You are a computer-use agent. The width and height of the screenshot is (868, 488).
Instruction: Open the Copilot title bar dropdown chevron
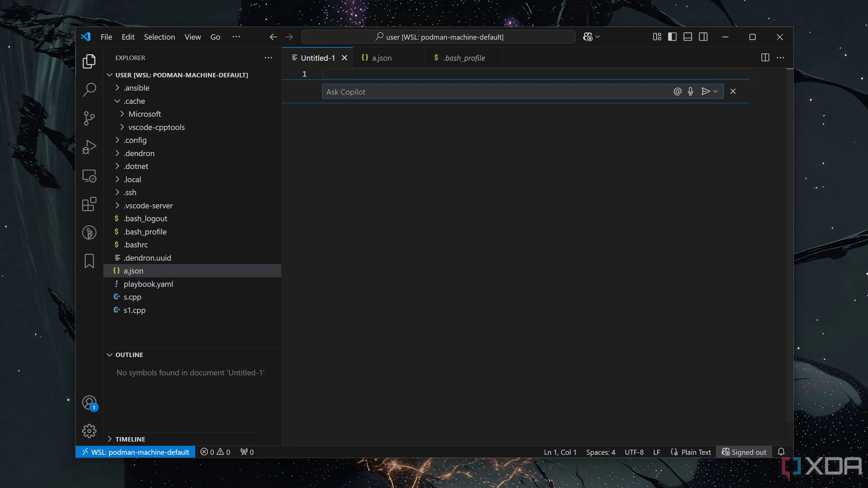coord(597,37)
